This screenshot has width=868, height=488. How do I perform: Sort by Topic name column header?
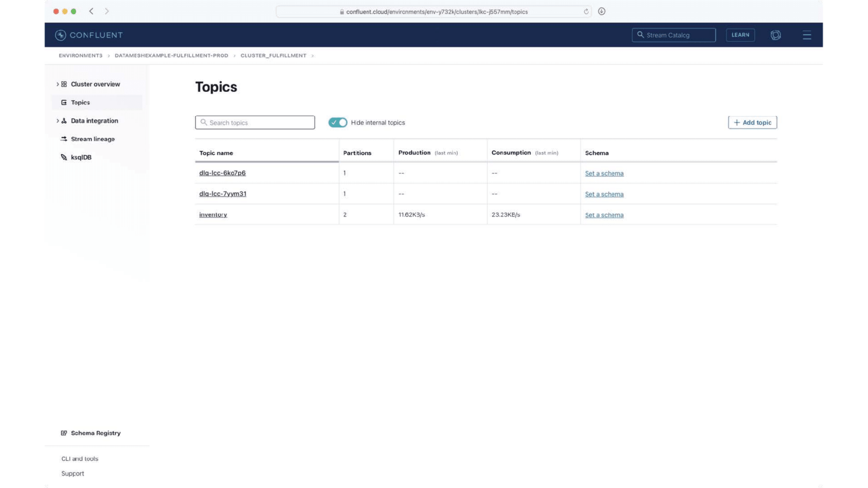[216, 153]
